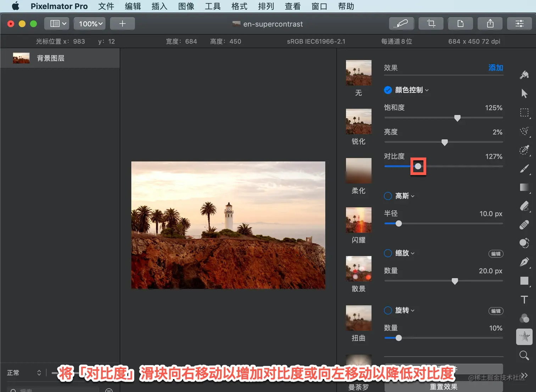Click the plus add button in toolbar
The image size is (536, 392).
click(122, 24)
